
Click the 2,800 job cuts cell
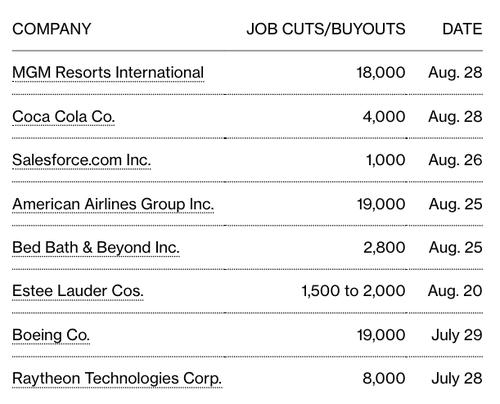[384, 248]
